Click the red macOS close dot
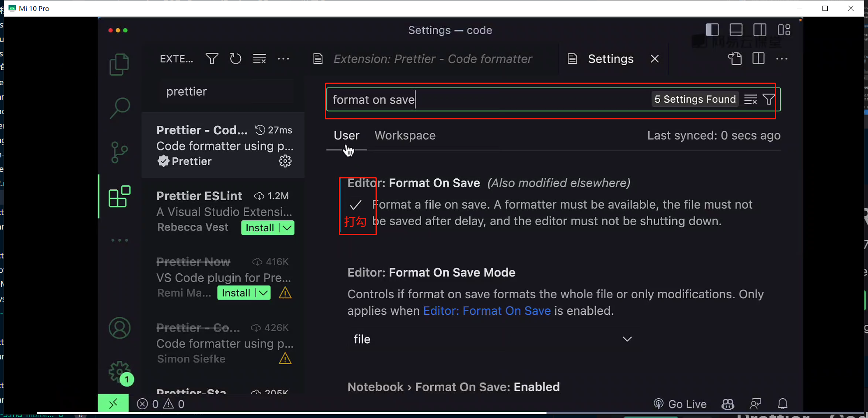 [111, 30]
